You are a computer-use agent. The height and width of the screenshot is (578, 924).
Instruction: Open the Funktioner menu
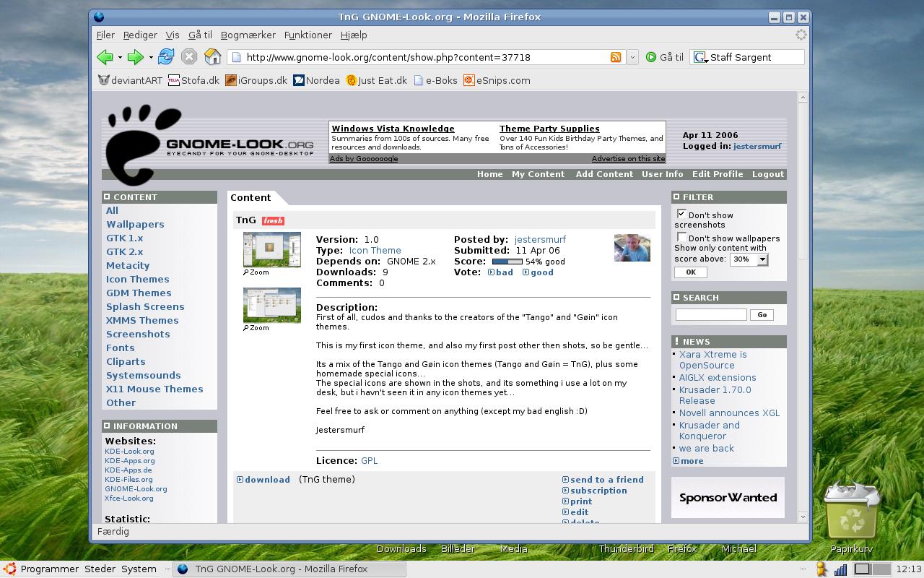click(308, 35)
